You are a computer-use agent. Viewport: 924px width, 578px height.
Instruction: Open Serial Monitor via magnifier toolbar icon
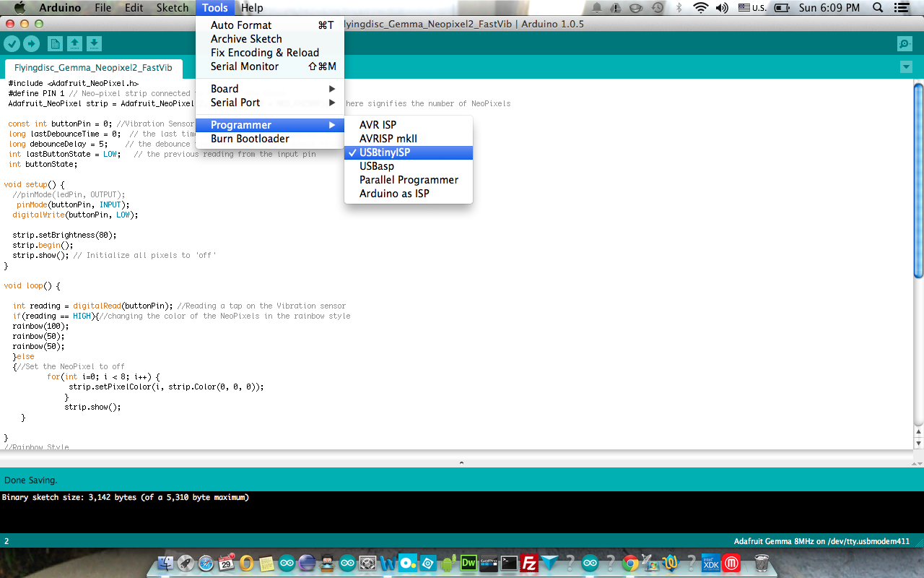click(x=905, y=44)
